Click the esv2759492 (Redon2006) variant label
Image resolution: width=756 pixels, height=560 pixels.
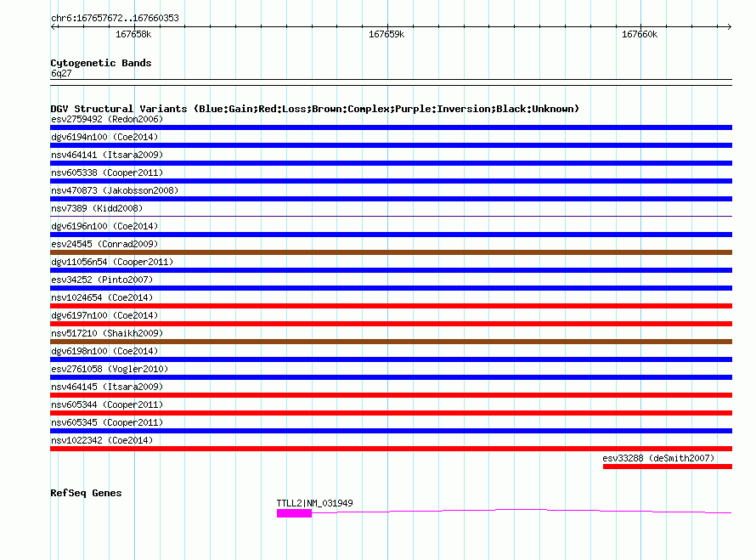click(x=107, y=119)
